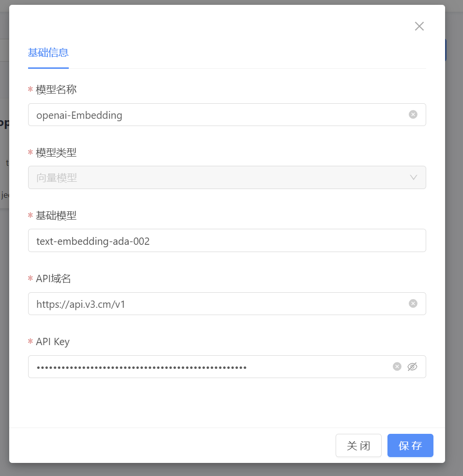Save the model with the 保存 button
Screen dimensions: 463x476
[410, 445]
